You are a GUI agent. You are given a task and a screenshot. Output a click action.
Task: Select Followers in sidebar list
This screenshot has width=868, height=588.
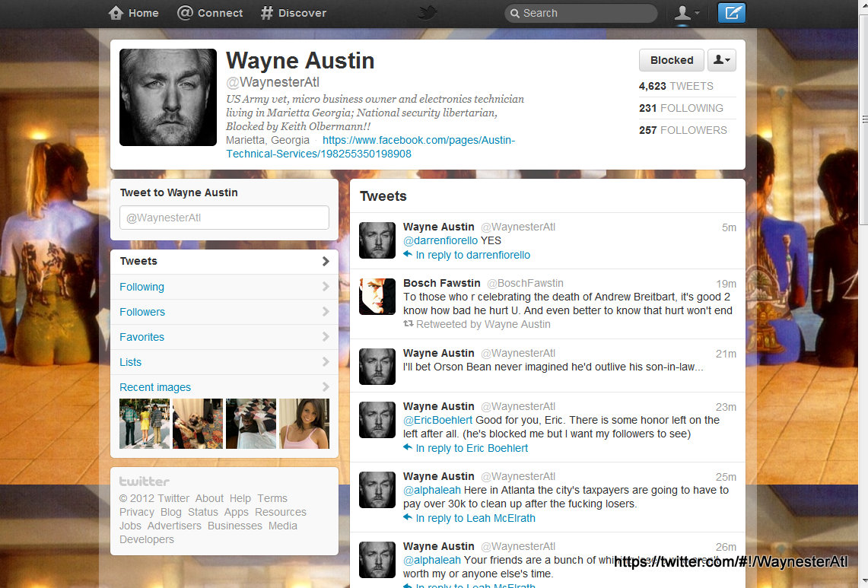224,312
